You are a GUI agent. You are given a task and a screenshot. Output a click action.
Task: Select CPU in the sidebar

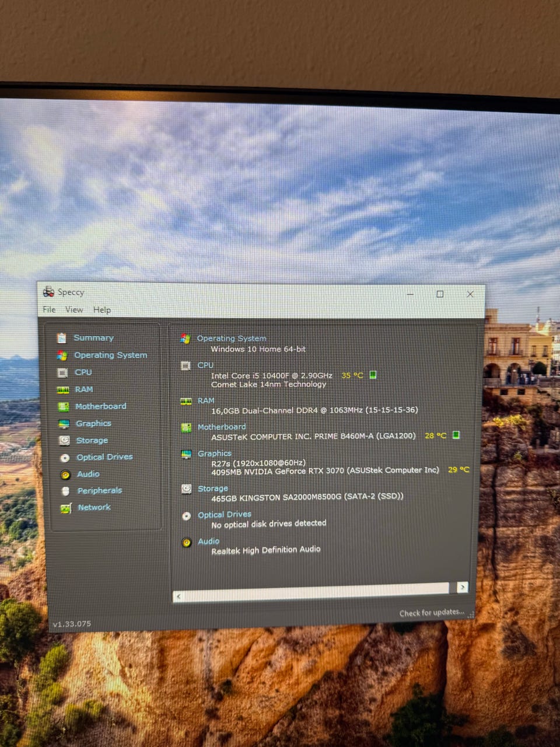tap(83, 372)
